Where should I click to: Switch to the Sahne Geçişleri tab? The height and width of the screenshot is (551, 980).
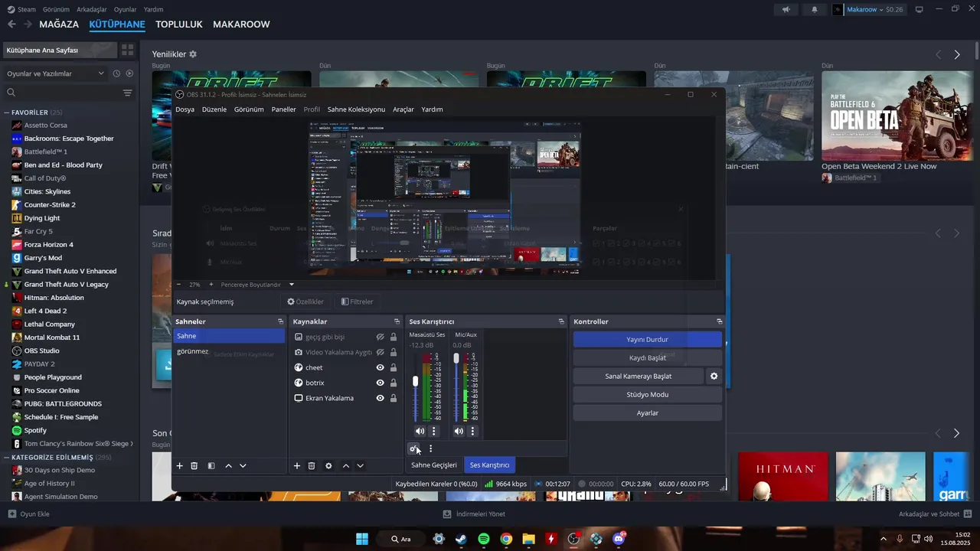[x=434, y=465]
